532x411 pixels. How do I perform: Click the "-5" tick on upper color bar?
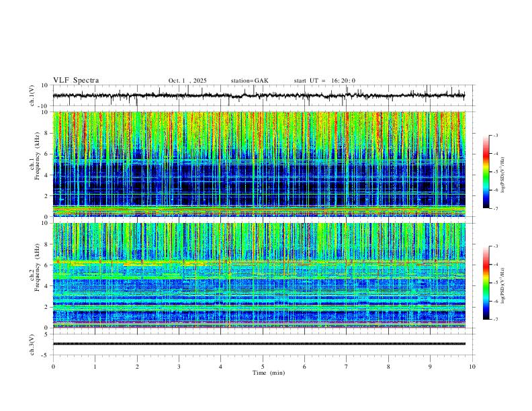click(496, 172)
